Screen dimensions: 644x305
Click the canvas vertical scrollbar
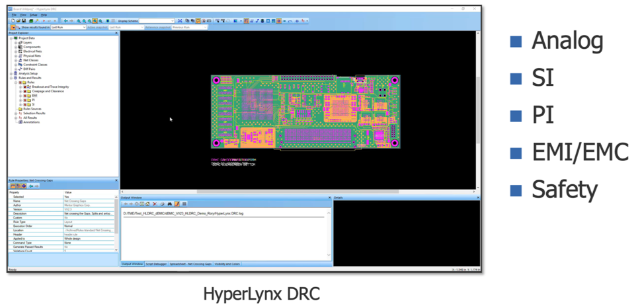[x=477, y=110]
